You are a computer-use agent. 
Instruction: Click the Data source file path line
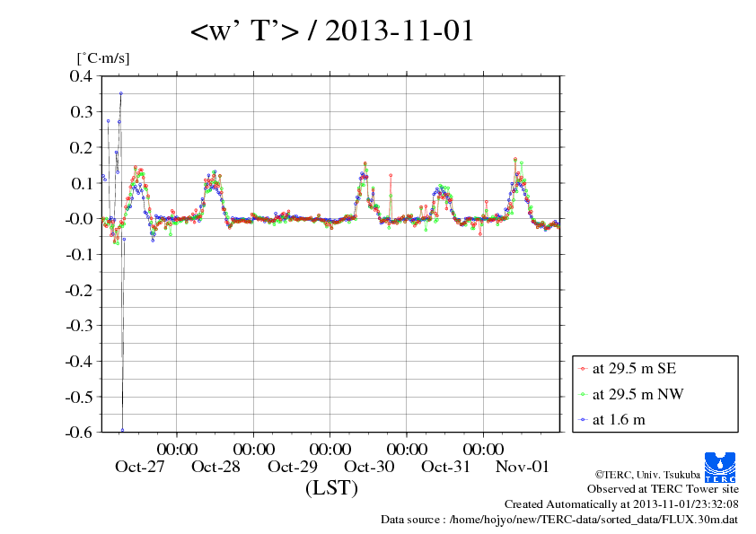pyautogui.click(x=559, y=520)
